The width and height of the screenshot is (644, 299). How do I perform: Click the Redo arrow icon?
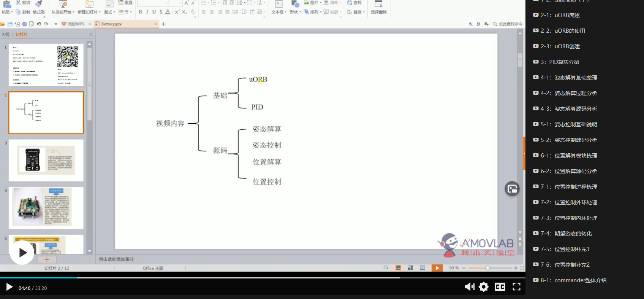click(x=46, y=24)
